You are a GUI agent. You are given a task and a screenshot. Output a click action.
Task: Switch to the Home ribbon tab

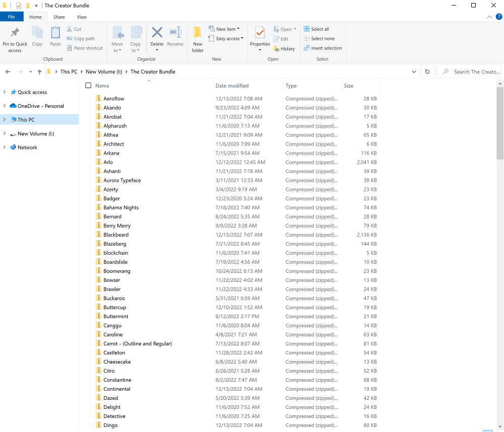[x=35, y=17]
